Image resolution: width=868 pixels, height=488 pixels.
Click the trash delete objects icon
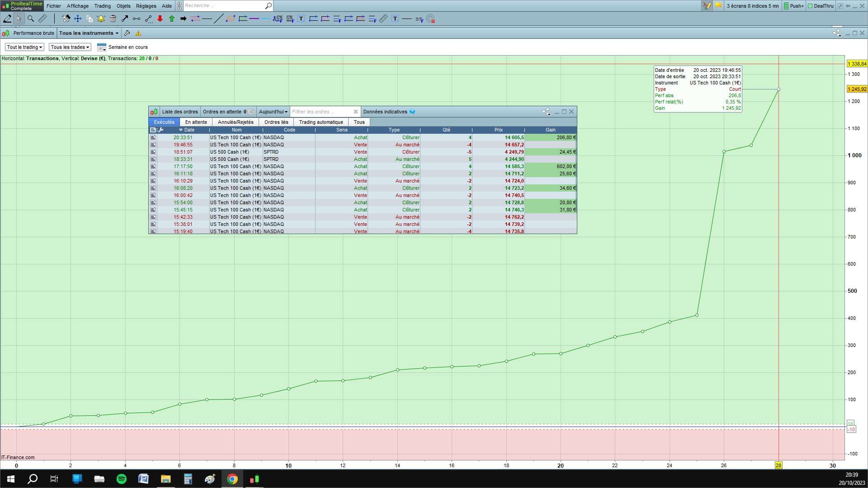[113, 19]
